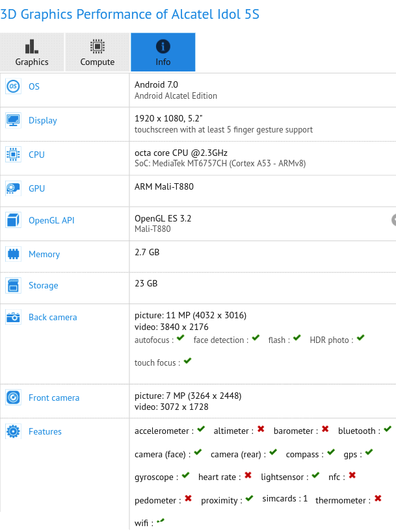Select the text 'OpenGL ES 3.2'
Viewport: 396px width, 532px height.
click(x=163, y=218)
